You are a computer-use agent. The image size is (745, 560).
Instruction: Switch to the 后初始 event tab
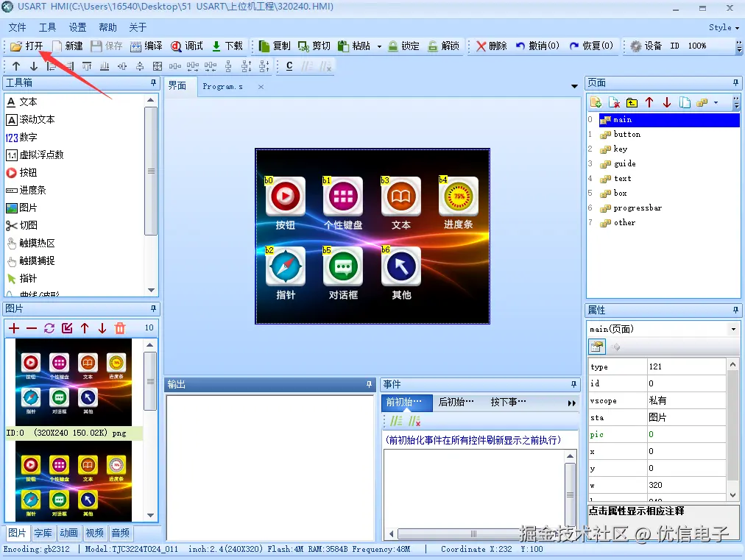pos(456,403)
